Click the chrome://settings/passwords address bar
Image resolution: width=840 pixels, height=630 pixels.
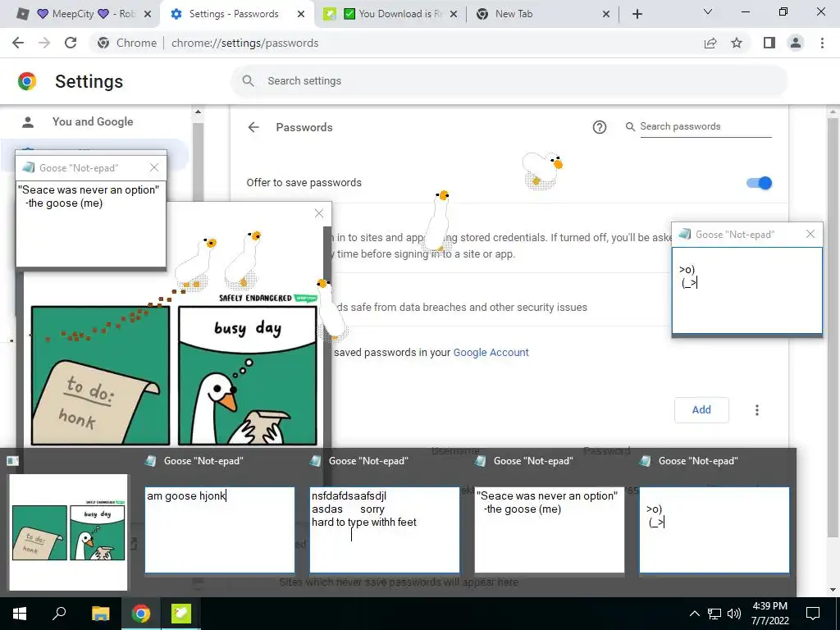point(396,43)
